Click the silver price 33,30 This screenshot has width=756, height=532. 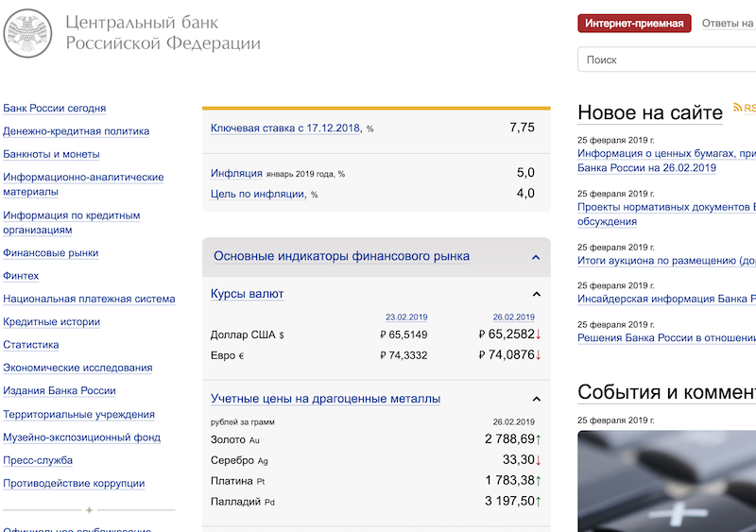pyautogui.click(x=519, y=459)
